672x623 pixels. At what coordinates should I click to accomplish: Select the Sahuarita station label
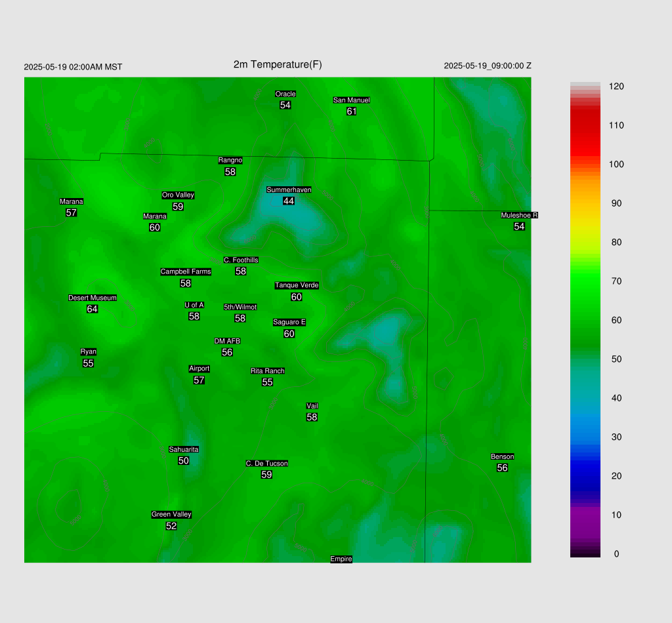(184, 449)
